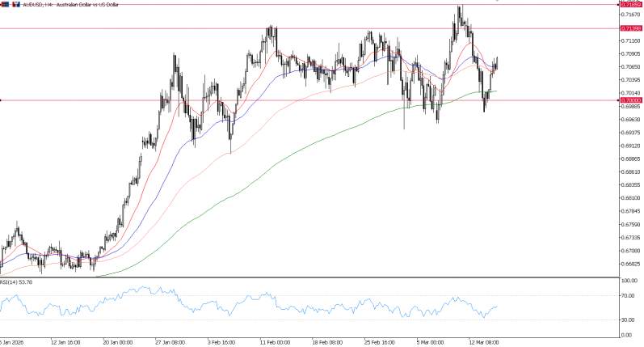Image resolution: width=644 pixels, height=347 pixels.
Task: Click the 5 Mar 00:00 time axis label
Action: pos(430,342)
